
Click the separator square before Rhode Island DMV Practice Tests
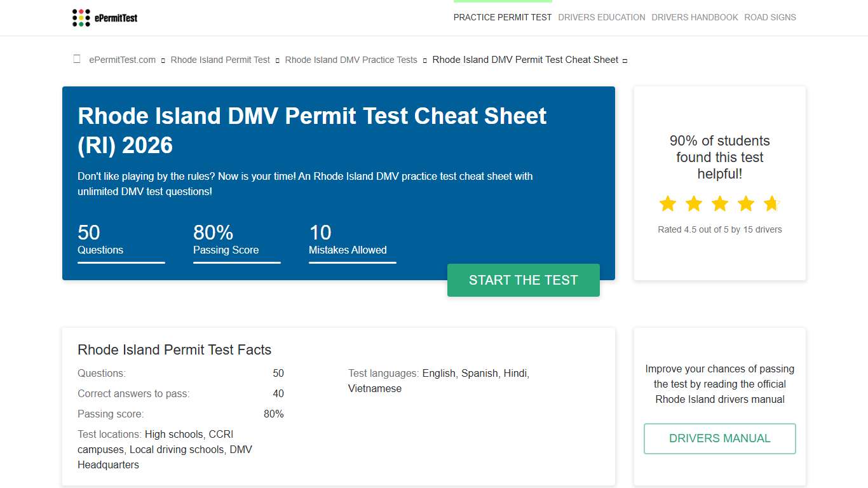point(276,60)
